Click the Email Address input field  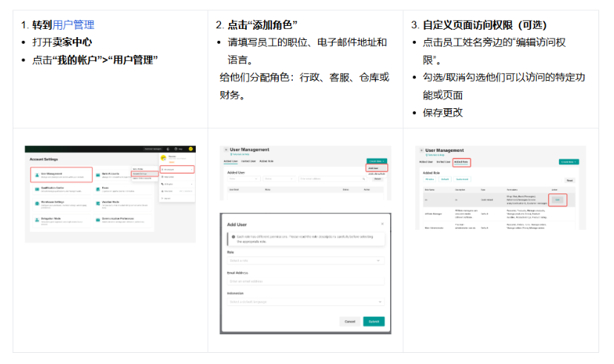coord(305,281)
